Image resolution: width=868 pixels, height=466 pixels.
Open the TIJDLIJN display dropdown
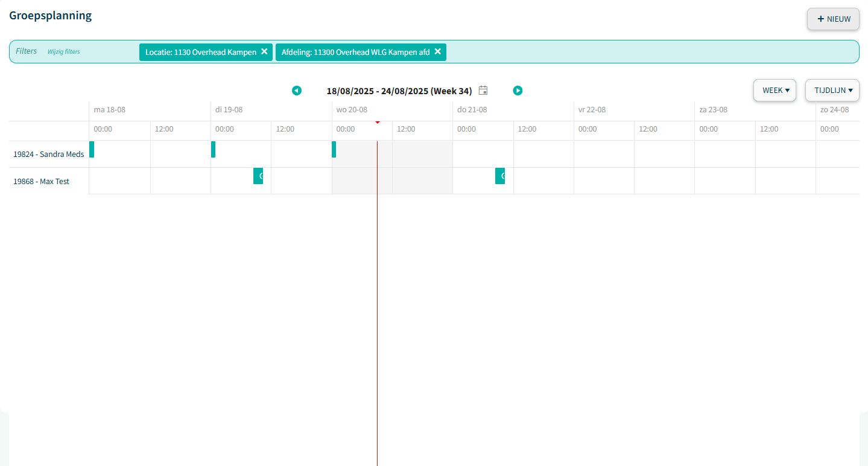tap(832, 91)
